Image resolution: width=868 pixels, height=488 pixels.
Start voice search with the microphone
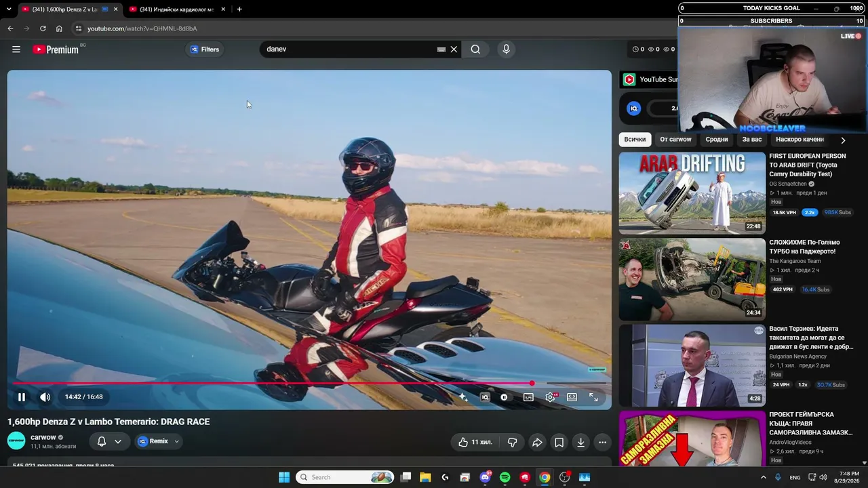[x=506, y=49]
